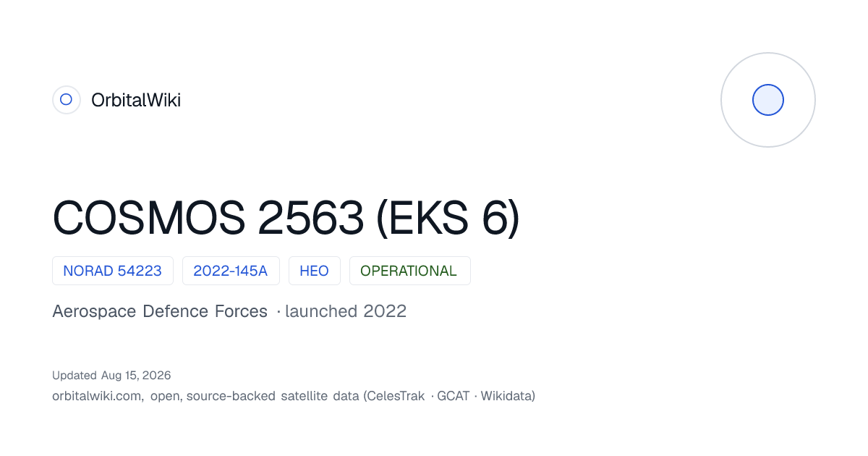Screen dimensions: 868x456
Task: Click the open, source-backed satellite data text
Action: (x=255, y=396)
